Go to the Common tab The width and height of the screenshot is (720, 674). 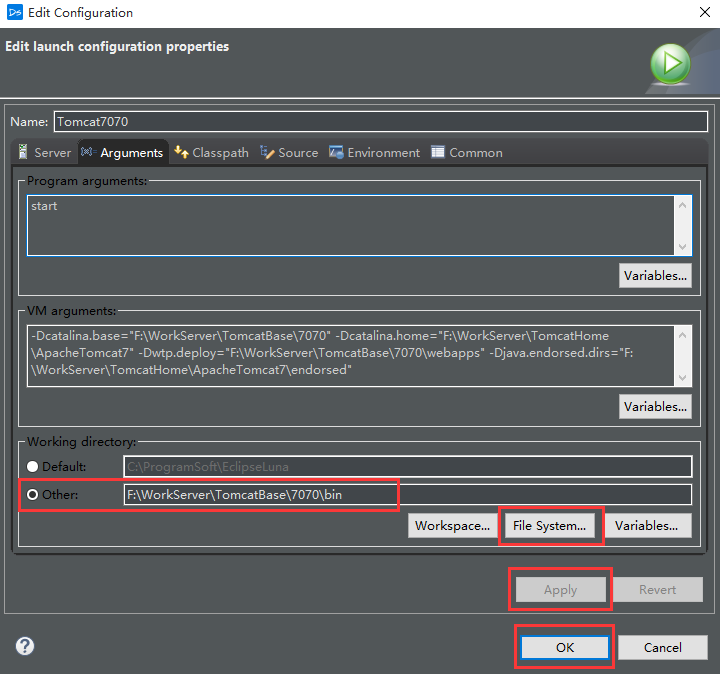[x=467, y=152]
